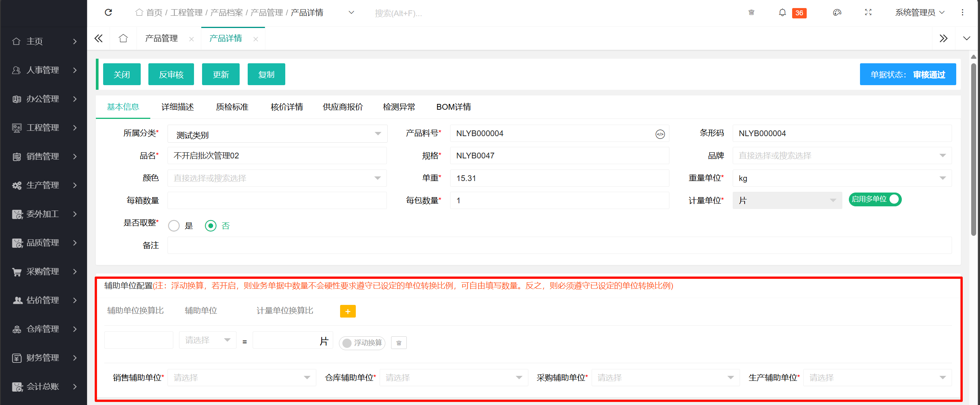This screenshot has width=980, height=405.
Task: Switch to the 质检标准 tab
Action: 232,107
